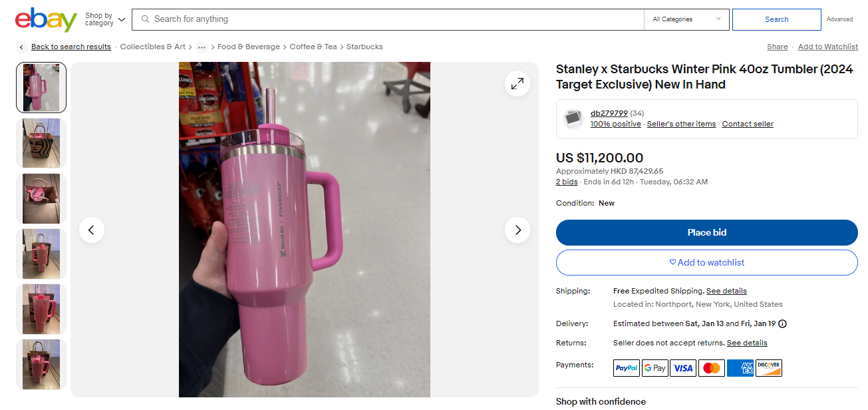
Task: Click the PayPal payment icon
Action: (x=626, y=368)
